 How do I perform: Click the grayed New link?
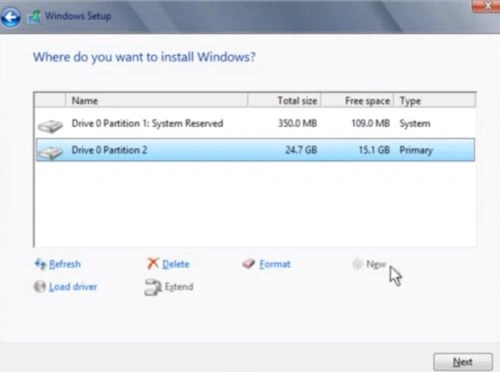(376, 264)
